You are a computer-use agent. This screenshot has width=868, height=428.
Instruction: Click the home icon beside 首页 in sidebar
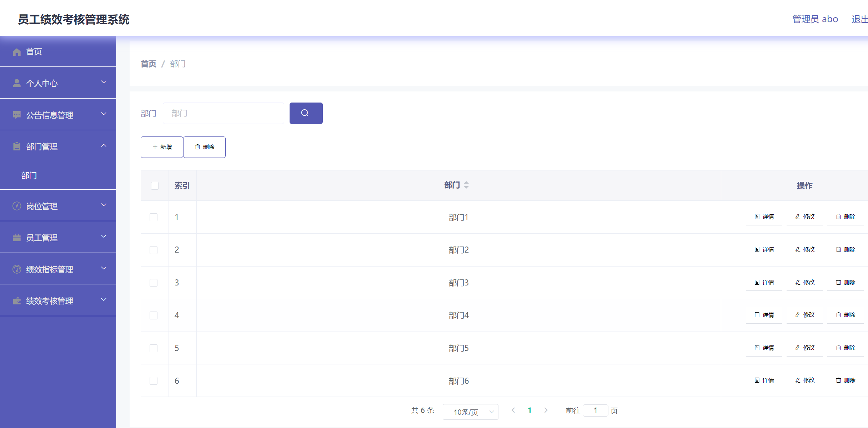[x=16, y=51]
